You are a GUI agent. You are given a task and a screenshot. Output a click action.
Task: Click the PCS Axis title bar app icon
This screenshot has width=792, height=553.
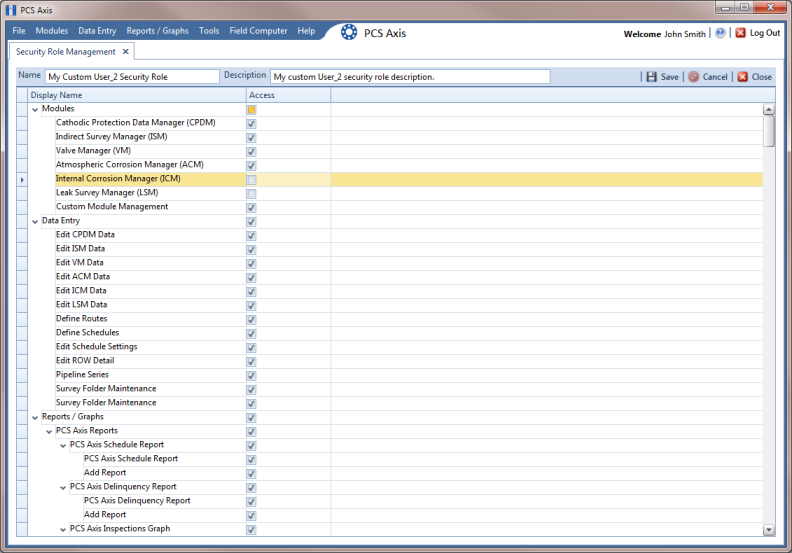point(11,10)
